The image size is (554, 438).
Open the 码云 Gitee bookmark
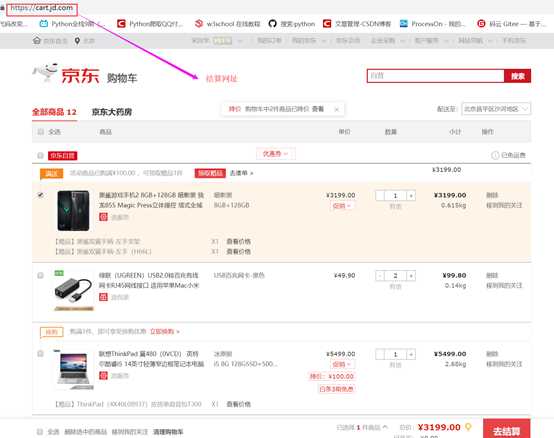click(512, 24)
